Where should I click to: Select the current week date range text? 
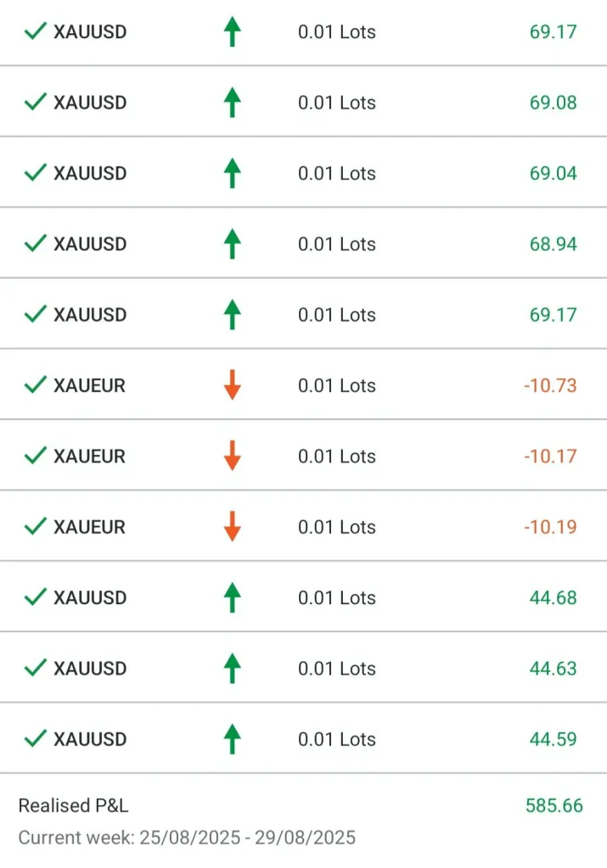click(x=187, y=837)
